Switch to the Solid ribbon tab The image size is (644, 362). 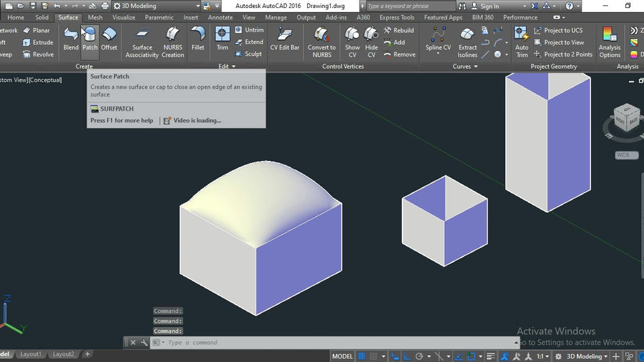pyautogui.click(x=42, y=17)
